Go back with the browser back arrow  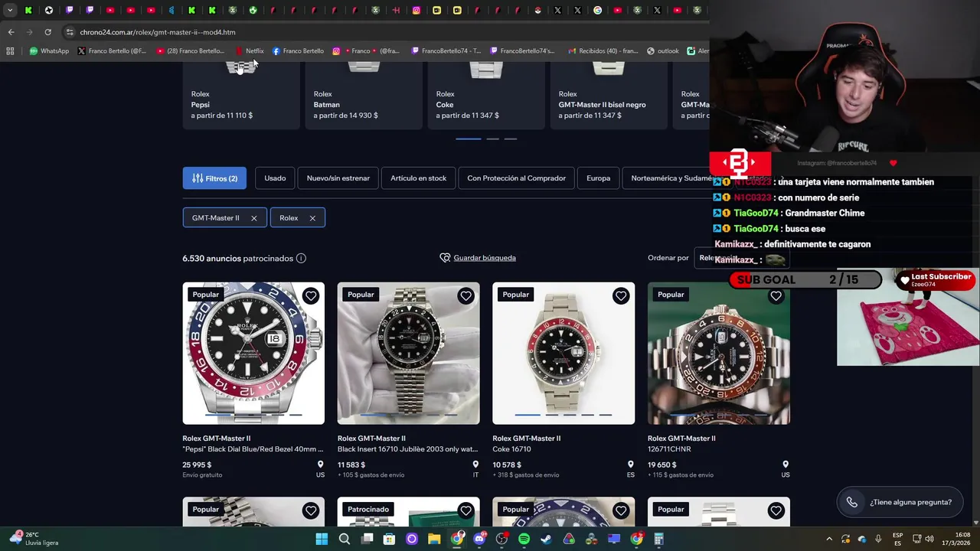tap(11, 32)
